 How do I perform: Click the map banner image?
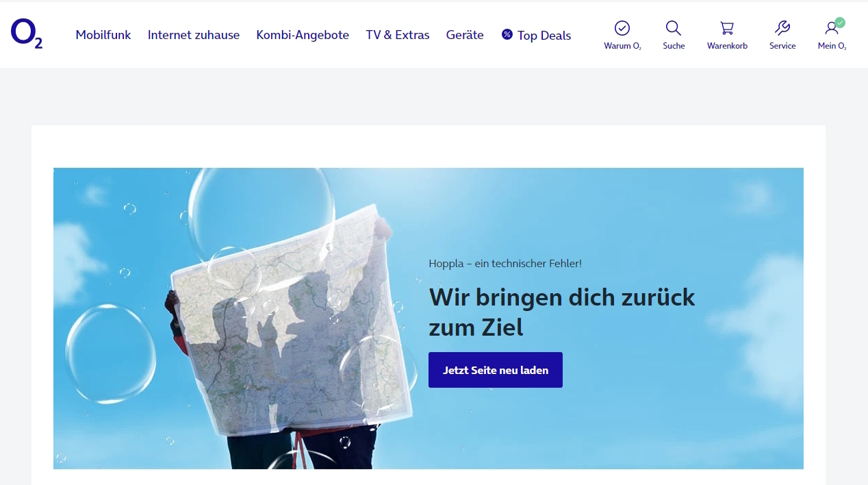[x=428, y=319]
